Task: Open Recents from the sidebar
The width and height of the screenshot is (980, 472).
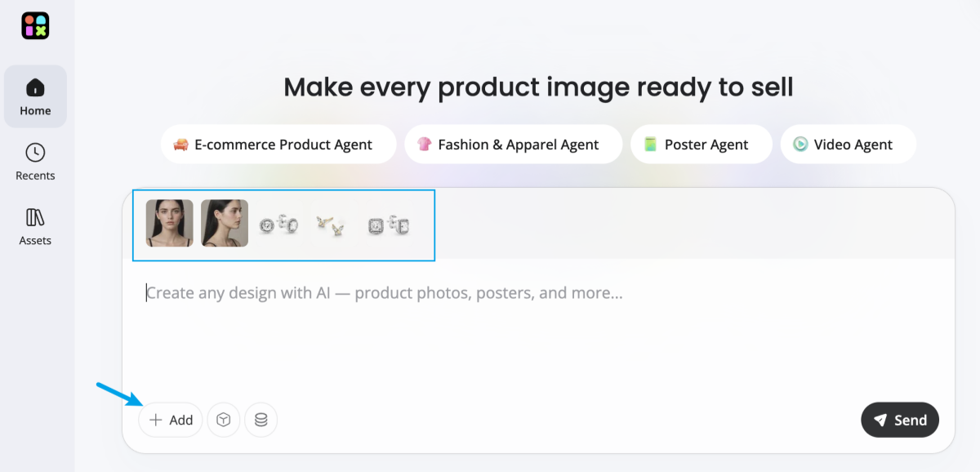Action: [x=35, y=162]
